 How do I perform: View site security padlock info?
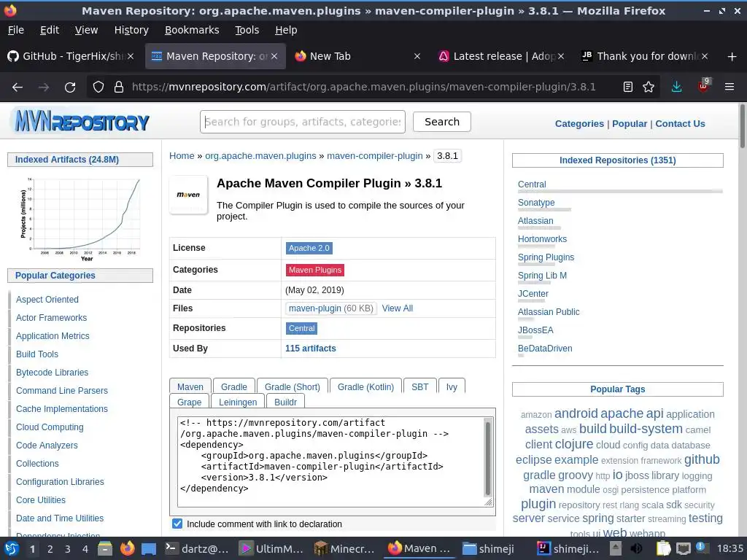tap(119, 87)
